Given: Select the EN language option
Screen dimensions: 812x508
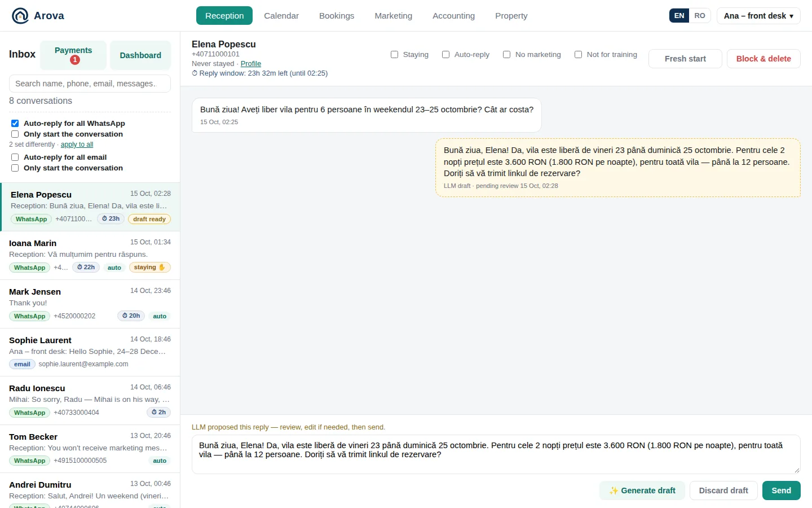Looking at the screenshot, I should [x=679, y=16].
